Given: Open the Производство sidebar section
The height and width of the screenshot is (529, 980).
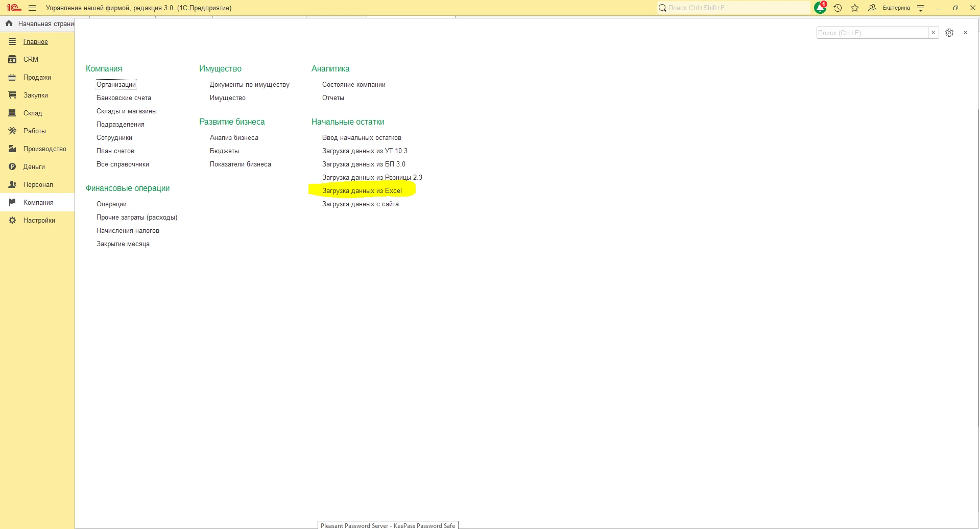Looking at the screenshot, I should (x=44, y=149).
